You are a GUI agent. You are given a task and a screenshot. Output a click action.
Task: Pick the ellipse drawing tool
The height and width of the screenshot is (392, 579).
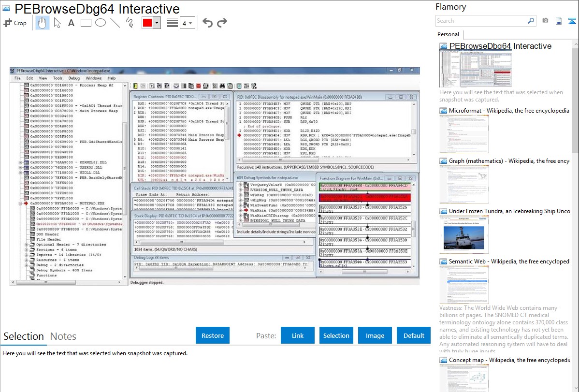coord(101,23)
